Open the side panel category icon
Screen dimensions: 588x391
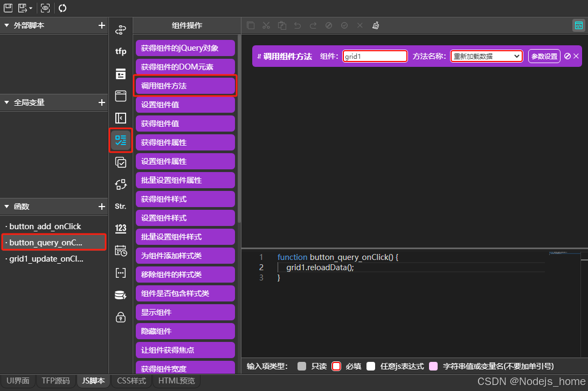[120, 118]
